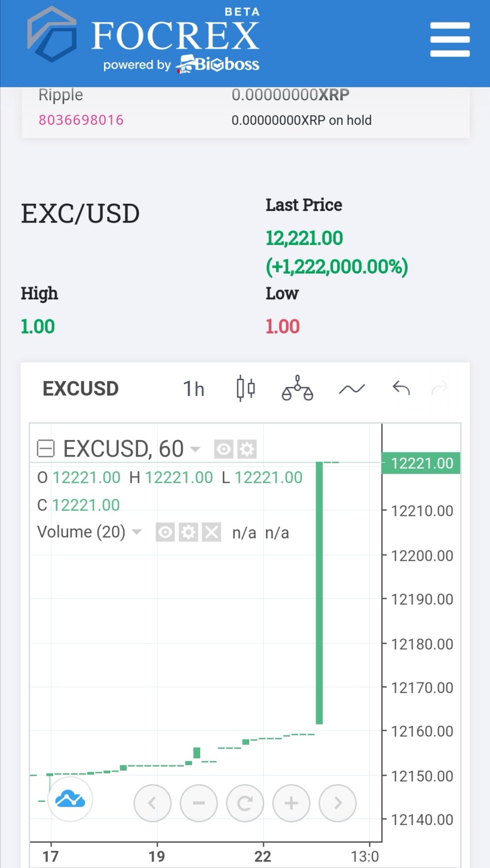This screenshot has width=490, height=868.
Task: Undo last chart action arrow
Action: (401, 388)
